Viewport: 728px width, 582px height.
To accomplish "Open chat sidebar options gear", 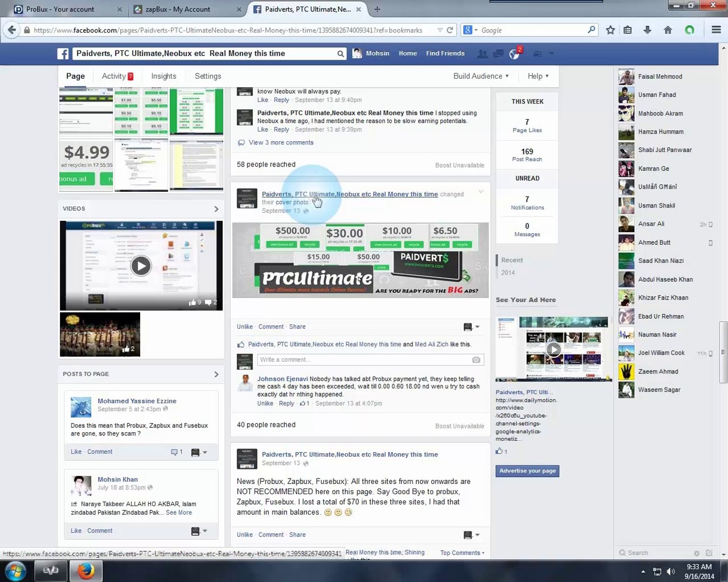I will (697, 553).
